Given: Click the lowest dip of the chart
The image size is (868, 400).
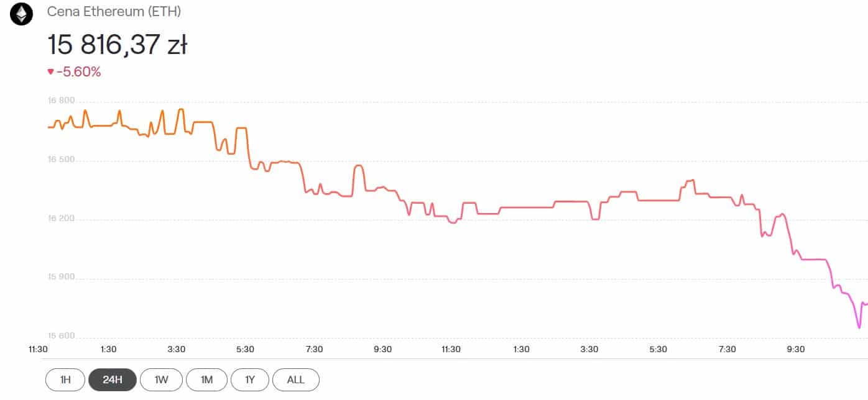Looking at the screenshot, I should click(x=859, y=327).
